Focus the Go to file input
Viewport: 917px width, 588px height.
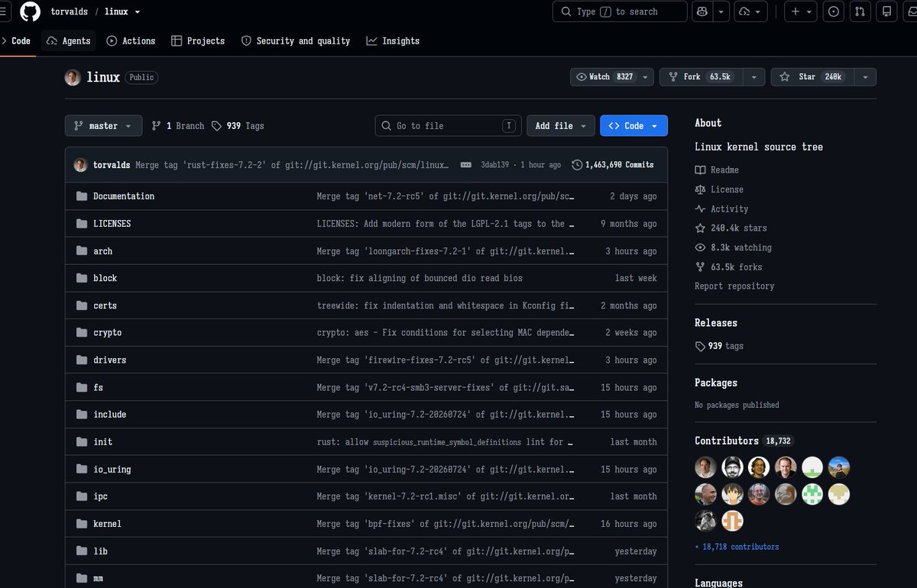point(448,126)
